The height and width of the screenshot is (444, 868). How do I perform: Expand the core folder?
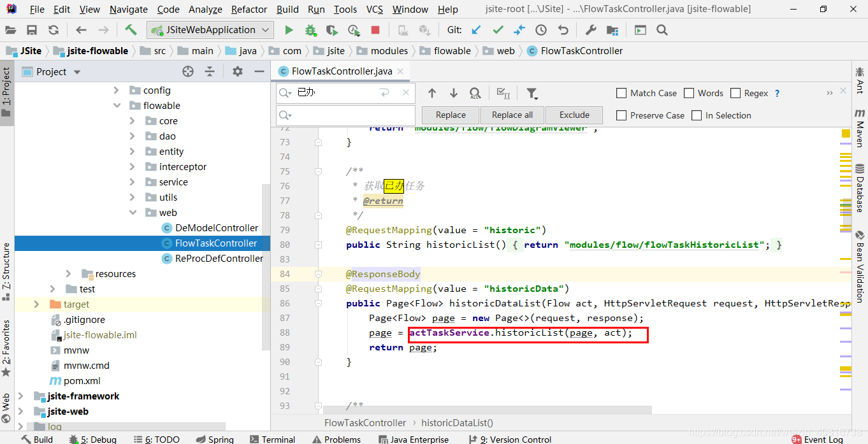pos(132,121)
